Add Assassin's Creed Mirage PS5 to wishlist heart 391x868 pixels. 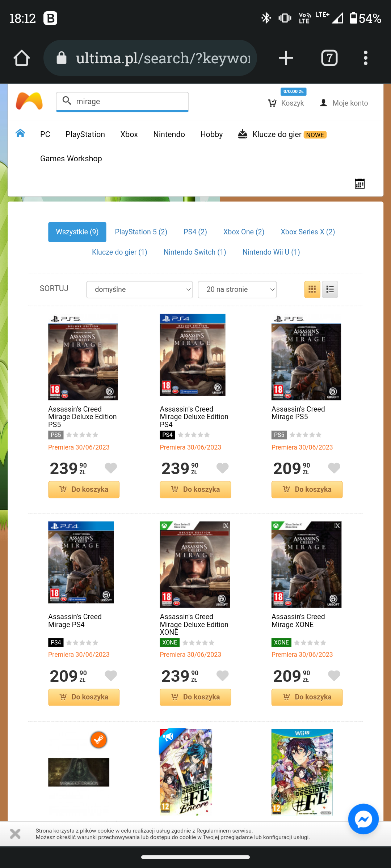[334, 468]
